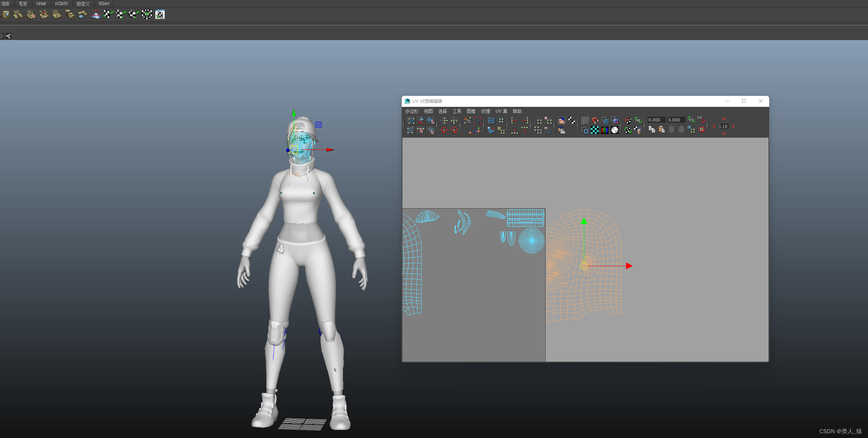The width and height of the screenshot is (868, 438).
Task: Toggle display image in UV editor
Action: click(x=561, y=120)
